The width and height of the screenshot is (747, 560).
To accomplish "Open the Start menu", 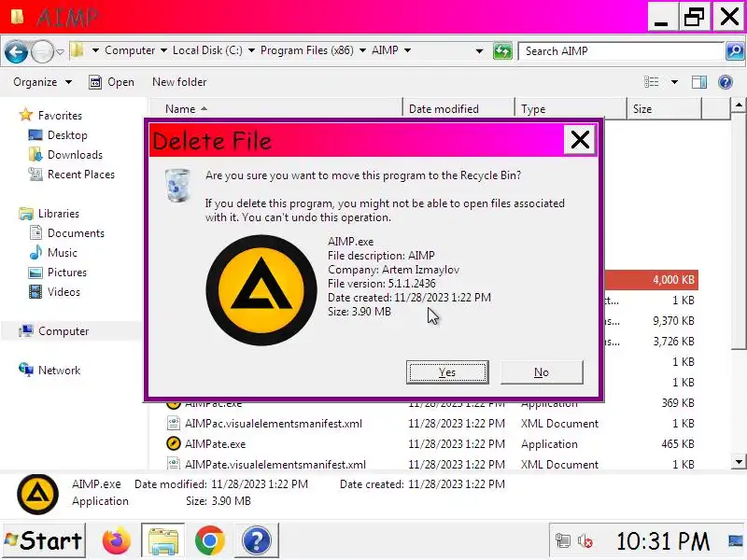I will [44, 540].
